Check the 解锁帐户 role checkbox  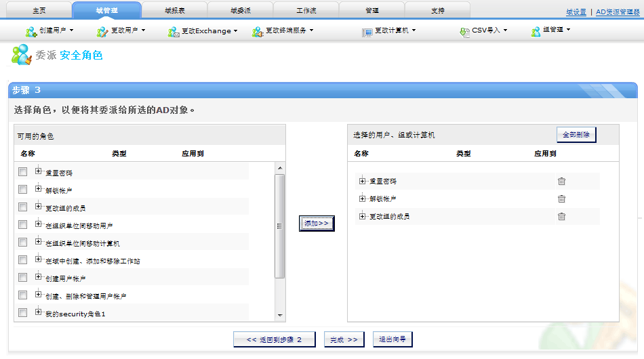pyautogui.click(x=22, y=189)
